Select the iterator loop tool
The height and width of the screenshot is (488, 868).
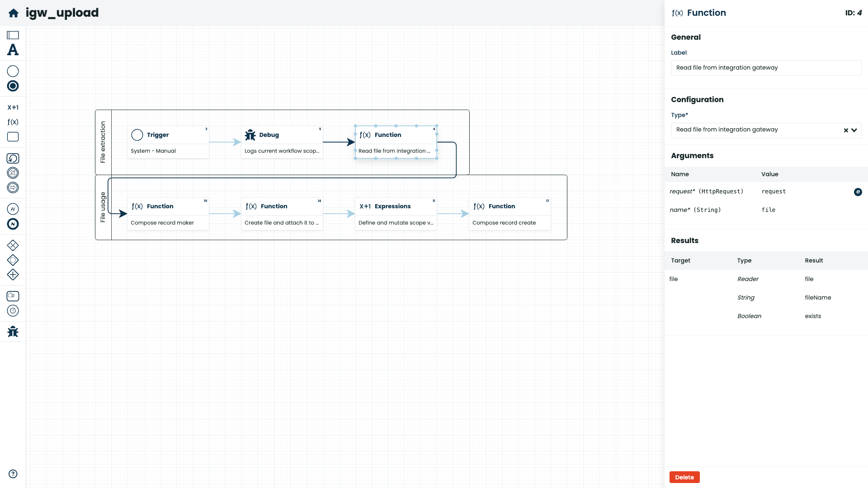click(x=13, y=159)
